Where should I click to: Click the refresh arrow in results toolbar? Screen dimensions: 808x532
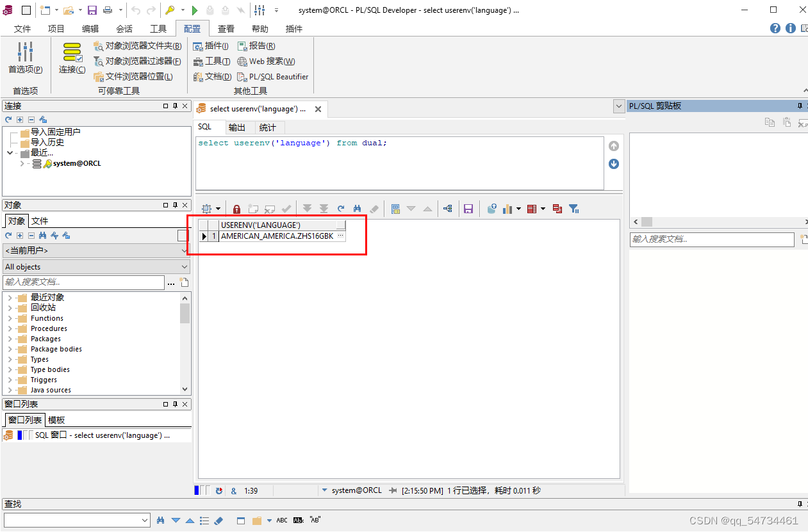(x=341, y=209)
